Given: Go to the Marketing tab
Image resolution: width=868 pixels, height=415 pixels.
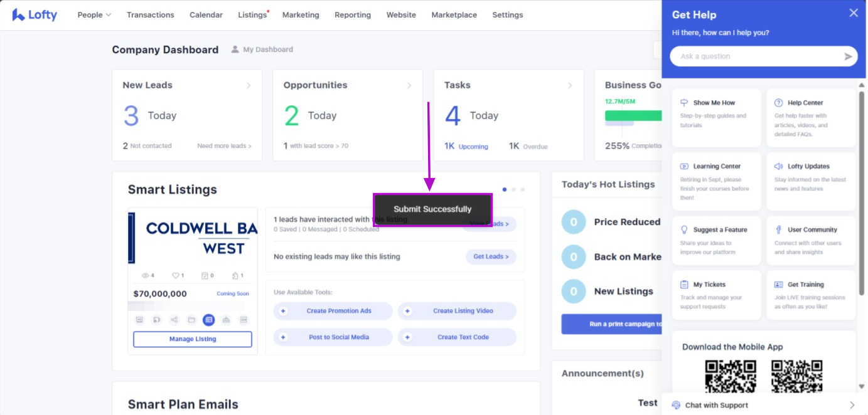Looking at the screenshot, I should 300,15.
